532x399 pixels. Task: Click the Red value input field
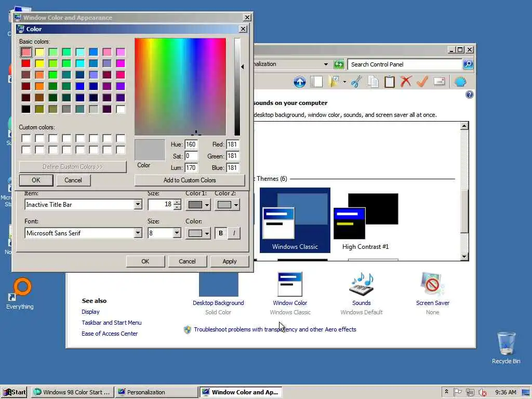tap(233, 144)
